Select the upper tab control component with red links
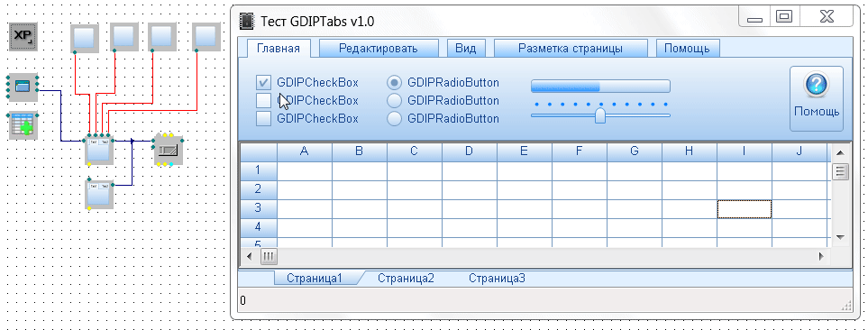This screenshot has height=330, width=868. [x=100, y=150]
